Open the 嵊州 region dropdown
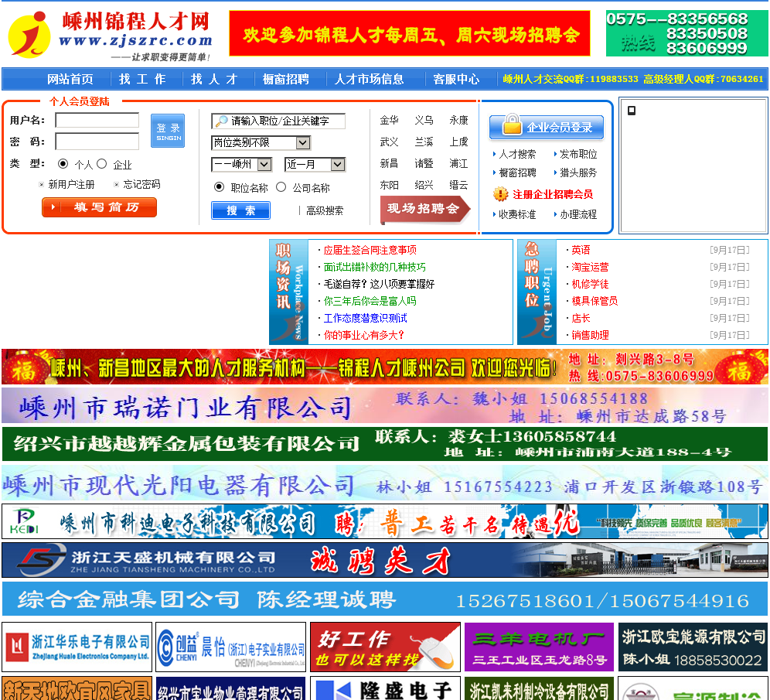This screenshot has width=770, height=700. [241, 164]
